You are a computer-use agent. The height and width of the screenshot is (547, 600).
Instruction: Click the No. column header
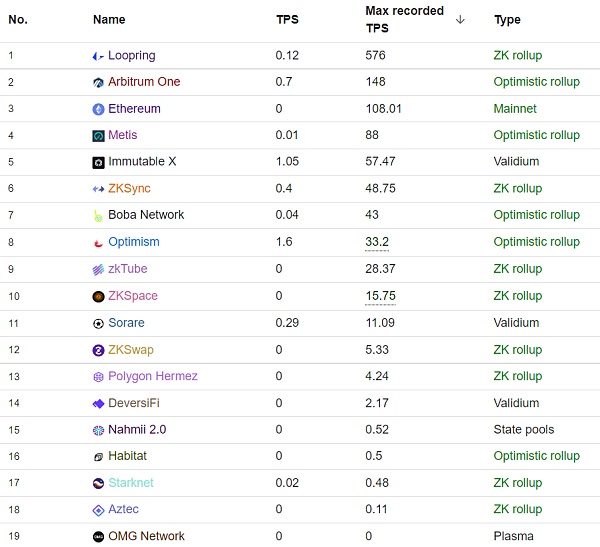18,20
